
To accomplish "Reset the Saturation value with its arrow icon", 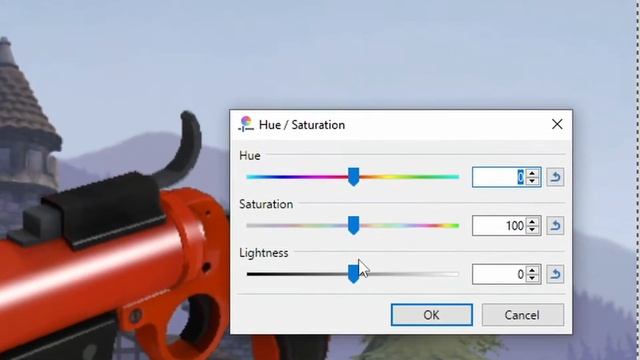I will point(555,226).
